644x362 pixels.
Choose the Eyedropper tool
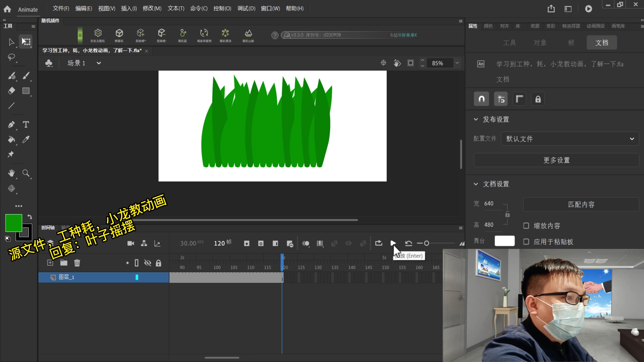click(x=26, y=139)
